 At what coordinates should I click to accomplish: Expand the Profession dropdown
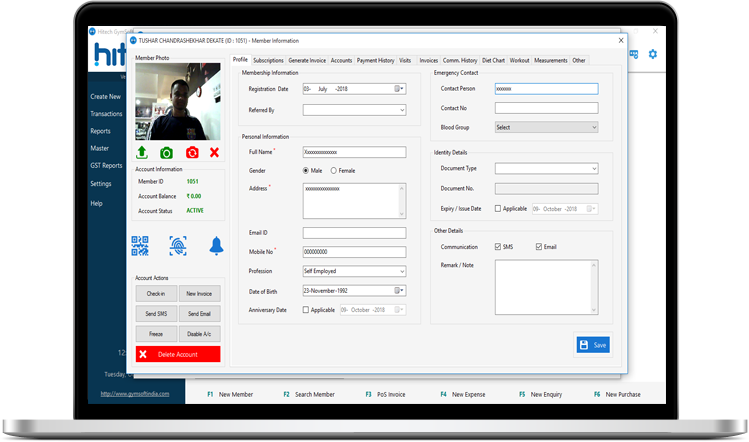[402, 271]
